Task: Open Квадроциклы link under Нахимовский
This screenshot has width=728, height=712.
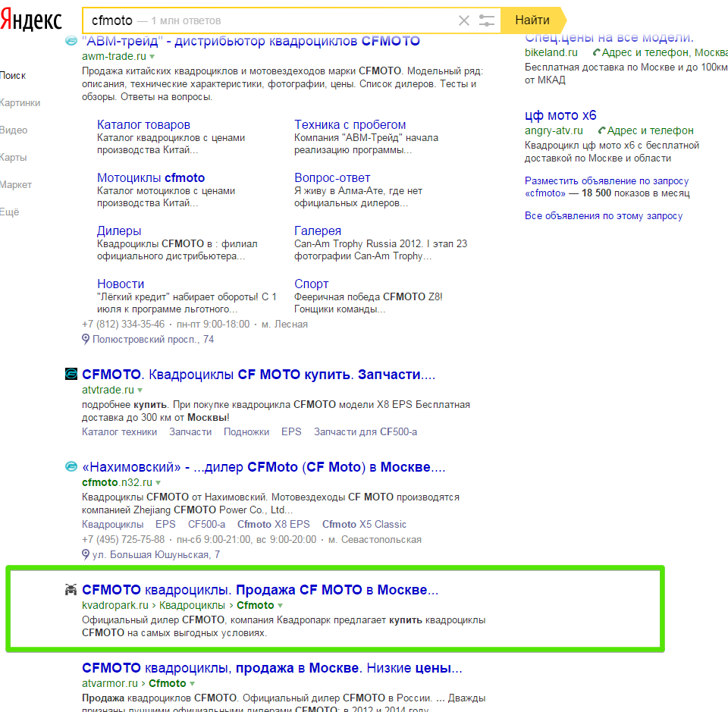Action: 113,524
